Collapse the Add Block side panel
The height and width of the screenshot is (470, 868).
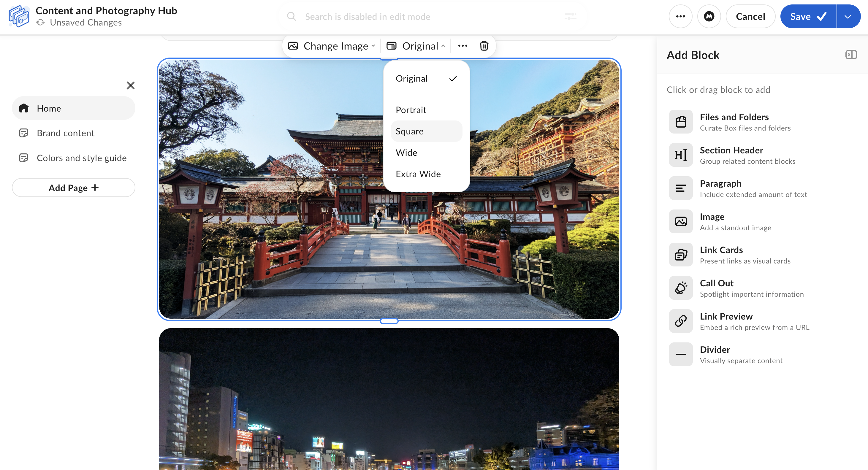tap(851, 55)
